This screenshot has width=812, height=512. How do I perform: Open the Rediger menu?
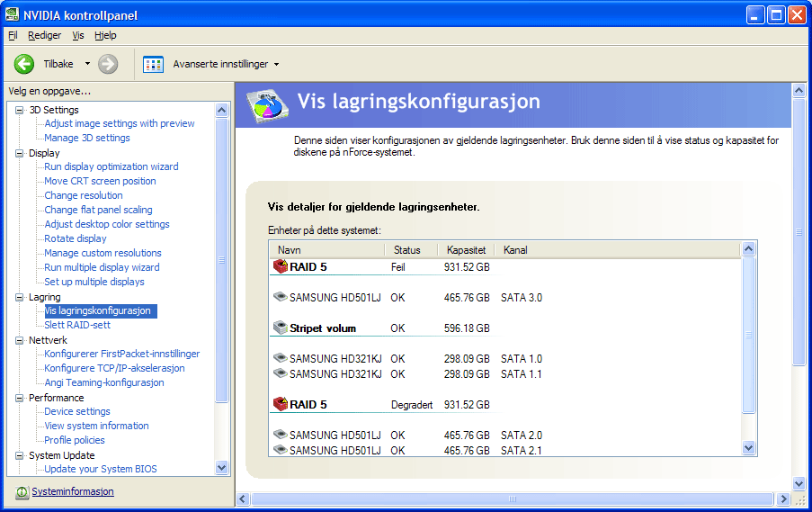click(x=45, y=35)
